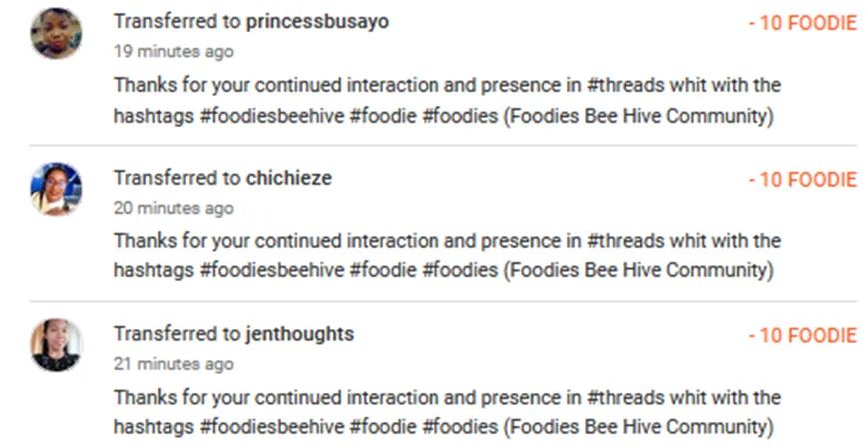This screenshot has width=868, height=448.
Task: Open the princessbusayo username link
Action: click(317, 22)
